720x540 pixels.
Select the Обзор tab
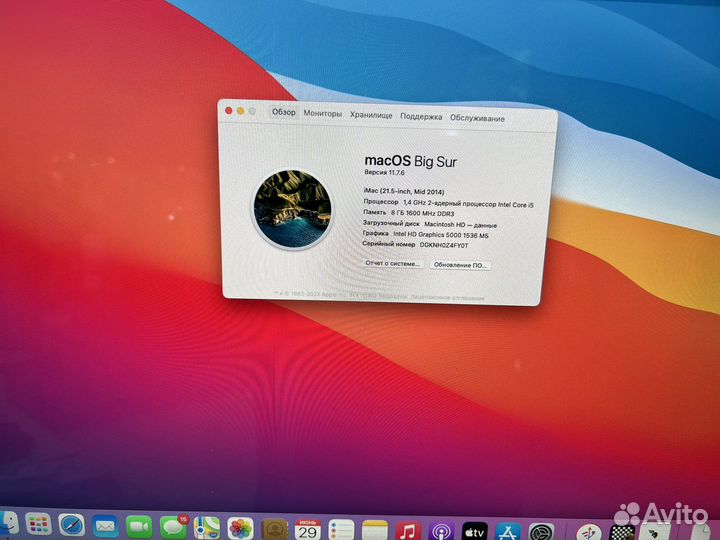pyautogui.click(x=284, y=112)
